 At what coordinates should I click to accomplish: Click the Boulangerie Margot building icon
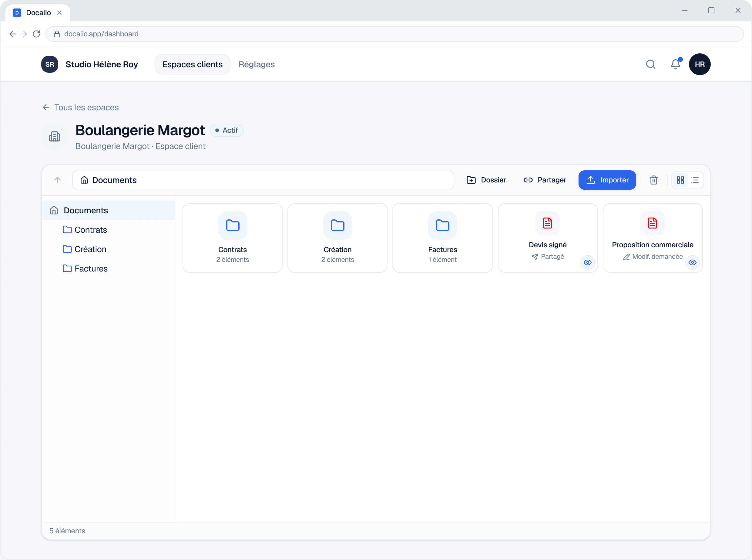click(x=54, y=137)
